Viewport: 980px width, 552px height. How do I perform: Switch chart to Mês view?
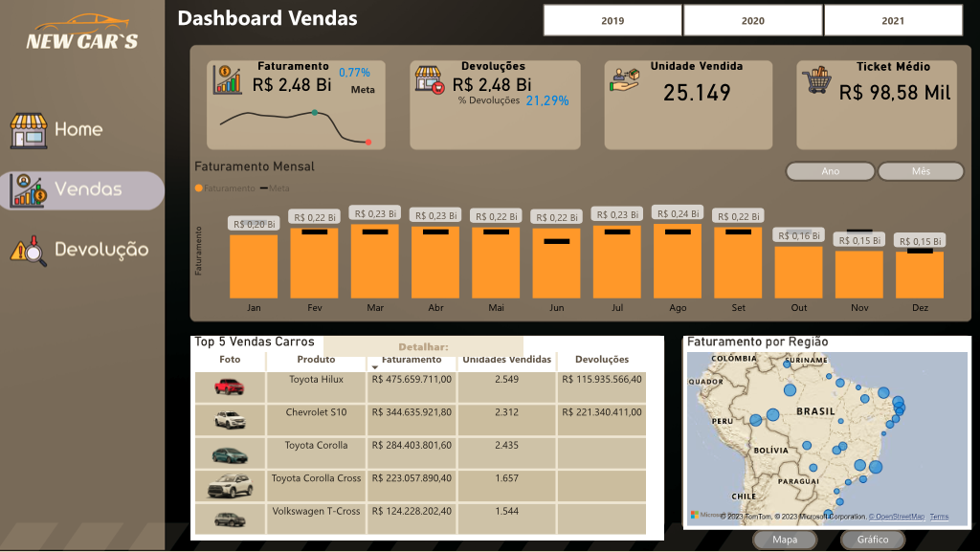pyautogui.click(x=921, y=171)
